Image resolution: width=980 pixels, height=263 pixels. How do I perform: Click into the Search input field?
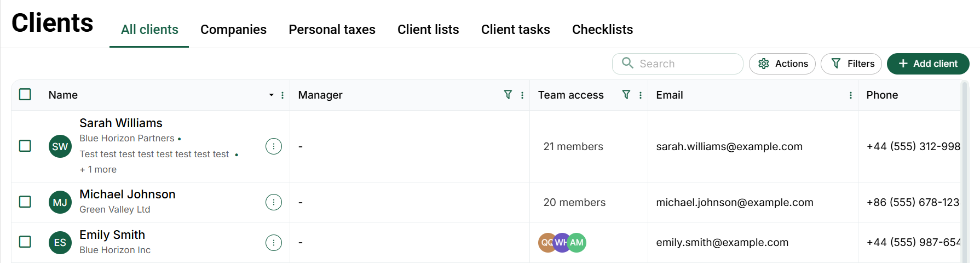click(x=678, y=64)
